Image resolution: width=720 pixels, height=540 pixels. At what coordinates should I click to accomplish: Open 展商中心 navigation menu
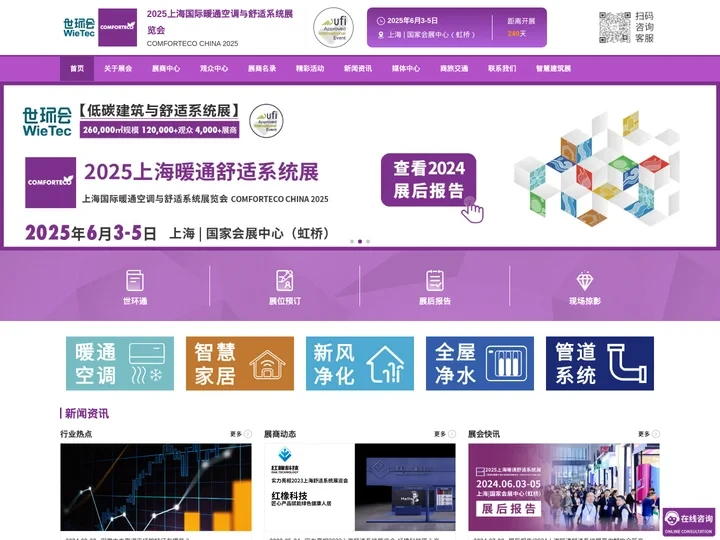point(166,68)
